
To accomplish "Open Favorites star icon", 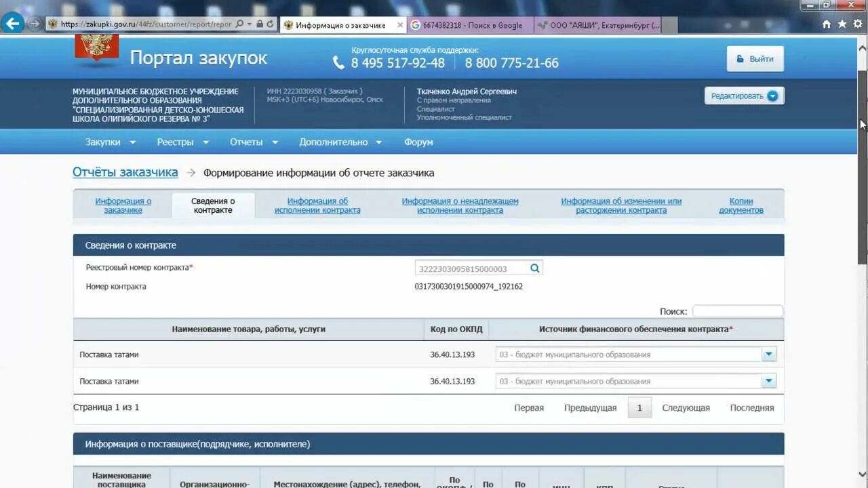I will (x=842, y=24).
